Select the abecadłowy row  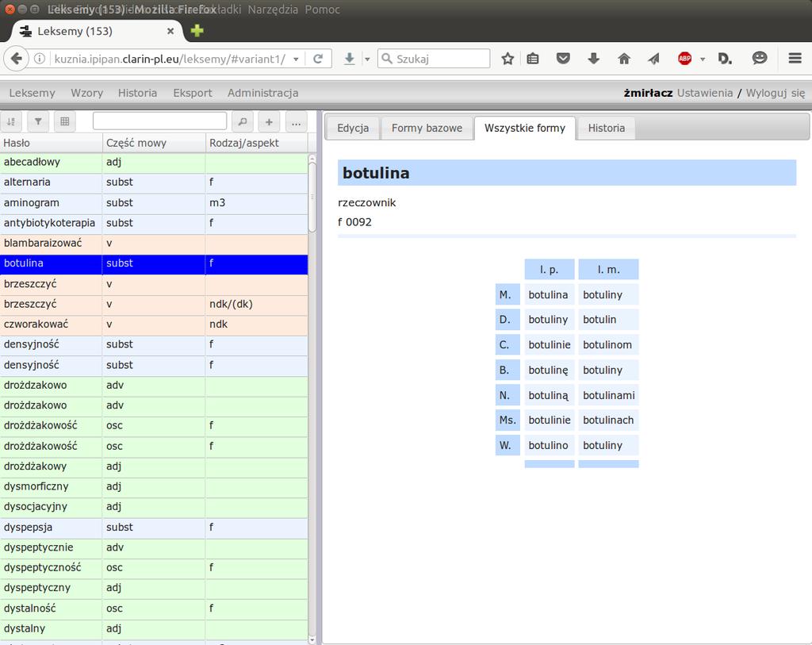(154, 162)
